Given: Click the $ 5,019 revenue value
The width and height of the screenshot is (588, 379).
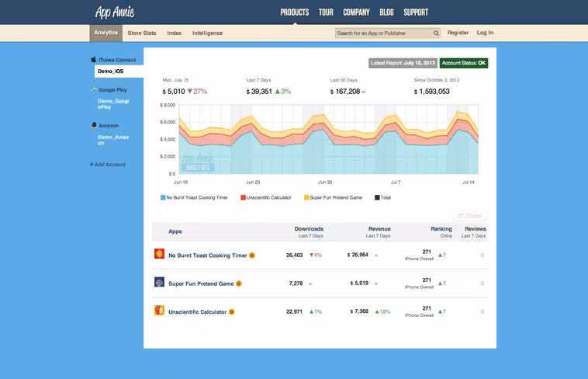Looking at the screenshot, I should click(359, 283).
